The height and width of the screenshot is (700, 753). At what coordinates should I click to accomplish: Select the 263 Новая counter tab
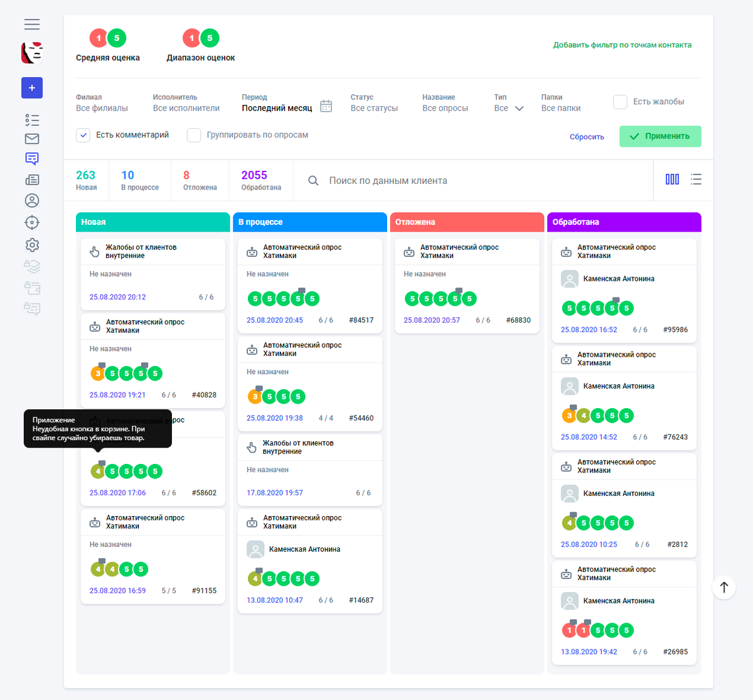coord(87,180)
